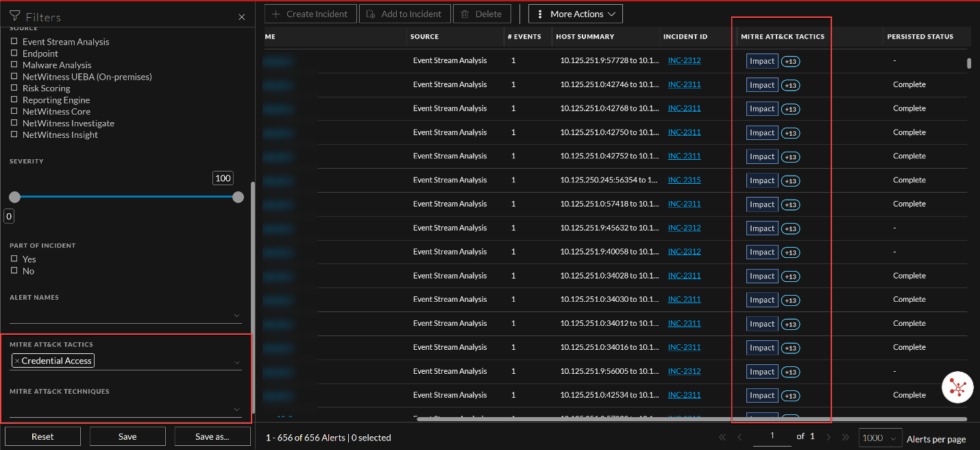This screenshot has height=450, width=980.
Task: Click the Create Incident plus icon
Action: [x=275, y=13]
